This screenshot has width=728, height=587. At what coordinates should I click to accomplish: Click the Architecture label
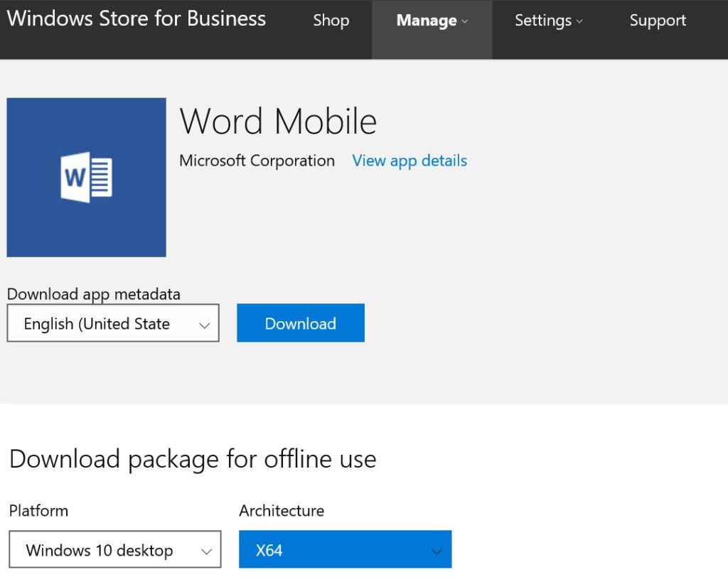pyautogui.click(x=282, y=510)
